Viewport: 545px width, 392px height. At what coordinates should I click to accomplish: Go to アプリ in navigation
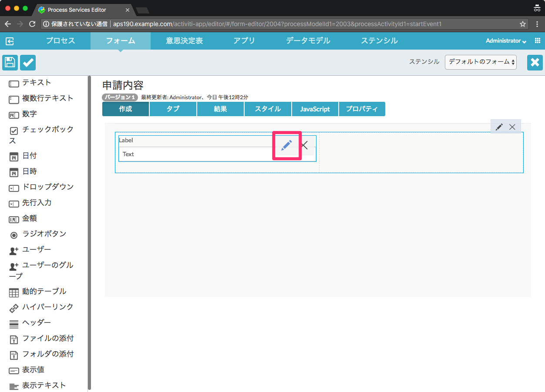[x=244, y=41]
